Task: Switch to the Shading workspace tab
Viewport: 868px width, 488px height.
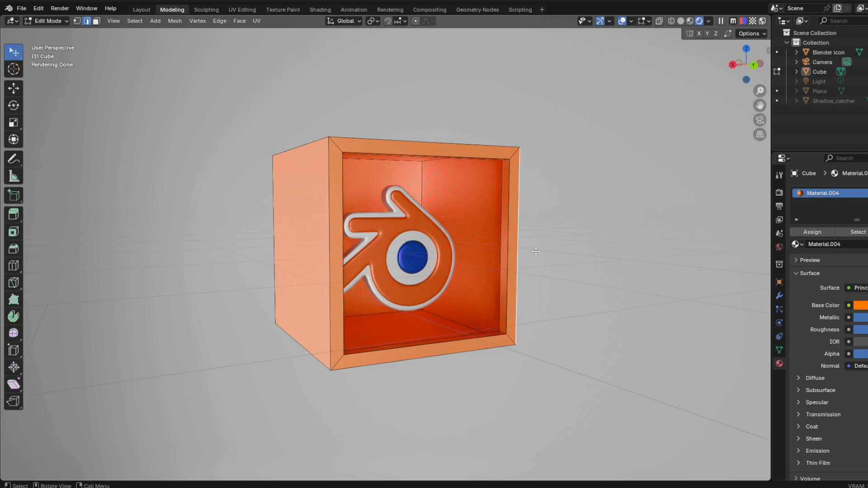Action: [x=320, y=9]
